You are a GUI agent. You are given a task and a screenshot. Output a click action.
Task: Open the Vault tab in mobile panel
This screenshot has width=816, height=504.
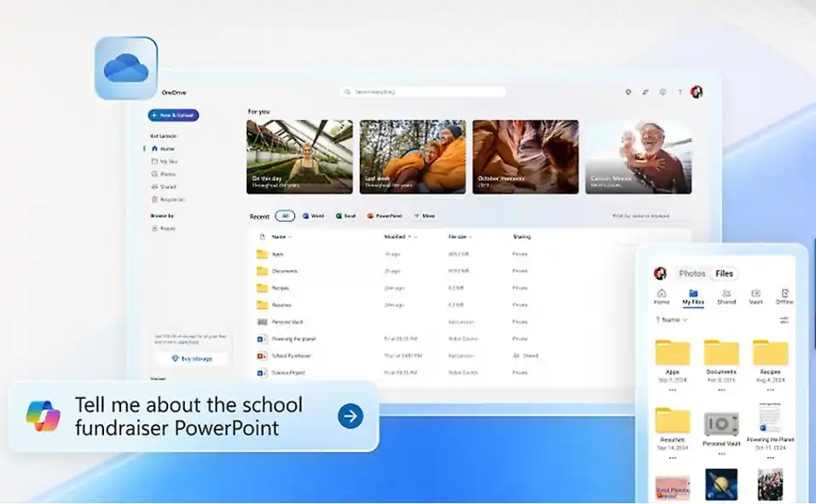pyautogui.click(x=755, y=296)
